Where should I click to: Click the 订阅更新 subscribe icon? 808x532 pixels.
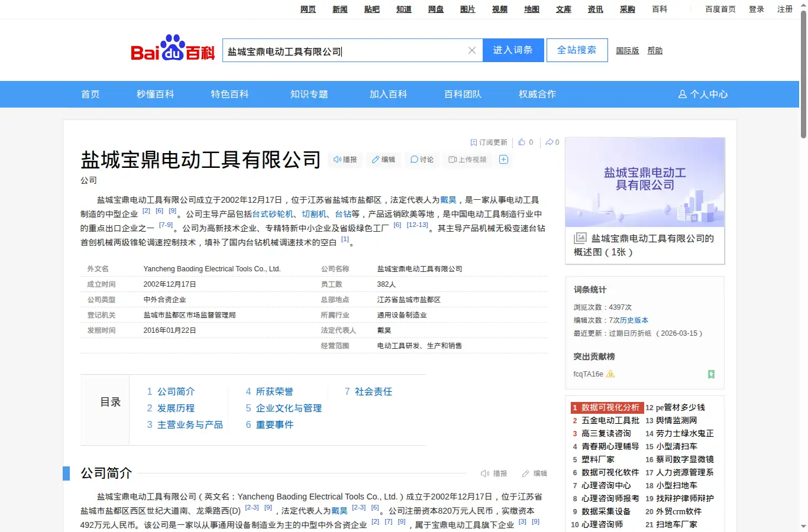[474, 142]
